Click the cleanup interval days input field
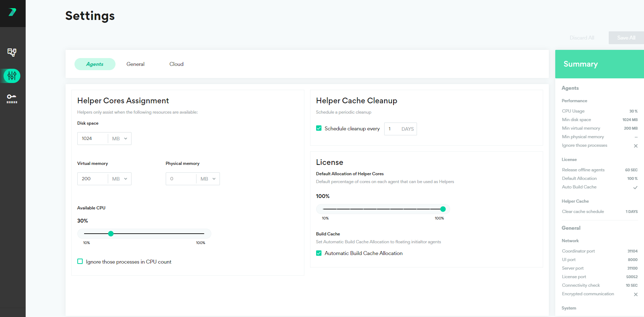 pyautogui.click(x=392, y=129)
